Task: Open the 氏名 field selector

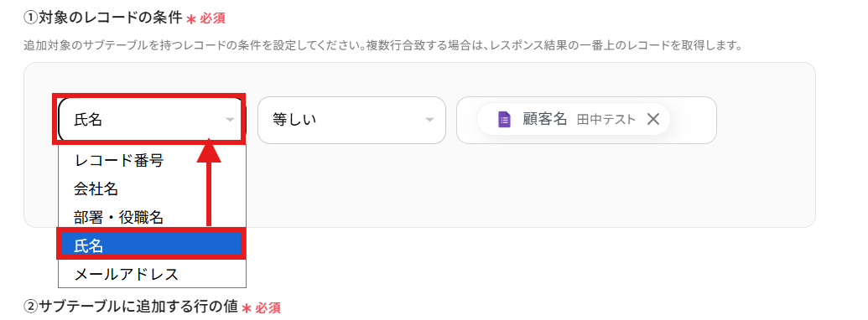Action: click(x=149, y=120)
